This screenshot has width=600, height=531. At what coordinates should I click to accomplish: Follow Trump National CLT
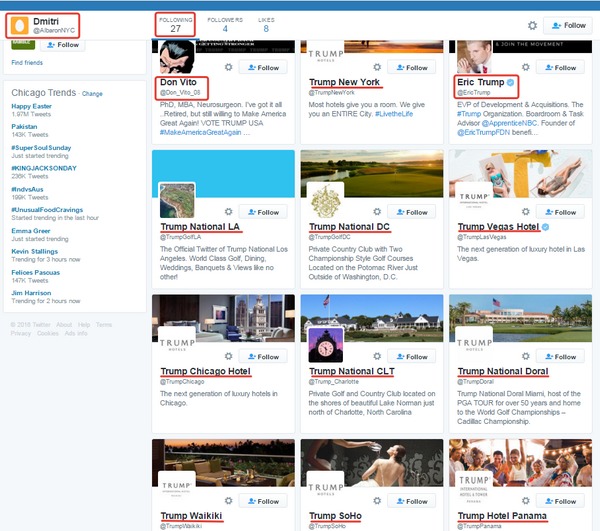point(412,357)
